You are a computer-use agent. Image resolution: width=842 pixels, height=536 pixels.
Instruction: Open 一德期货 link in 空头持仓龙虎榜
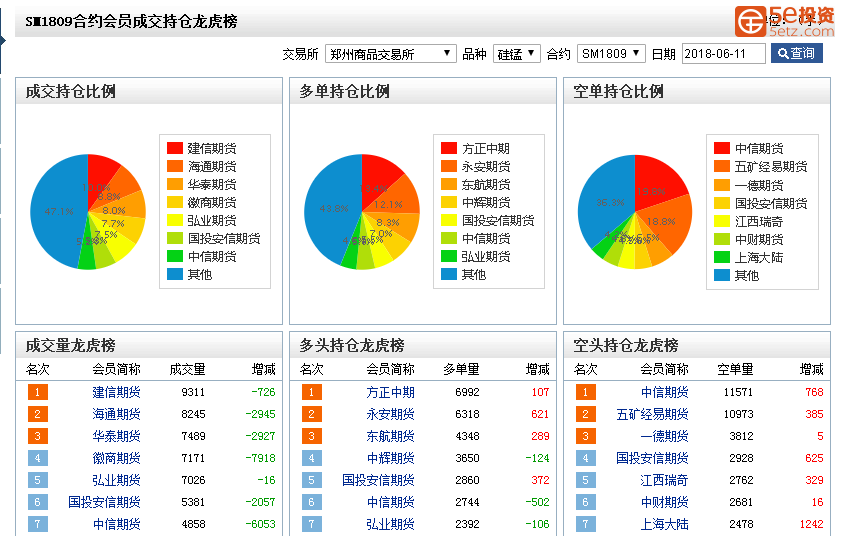click(665, 436)
